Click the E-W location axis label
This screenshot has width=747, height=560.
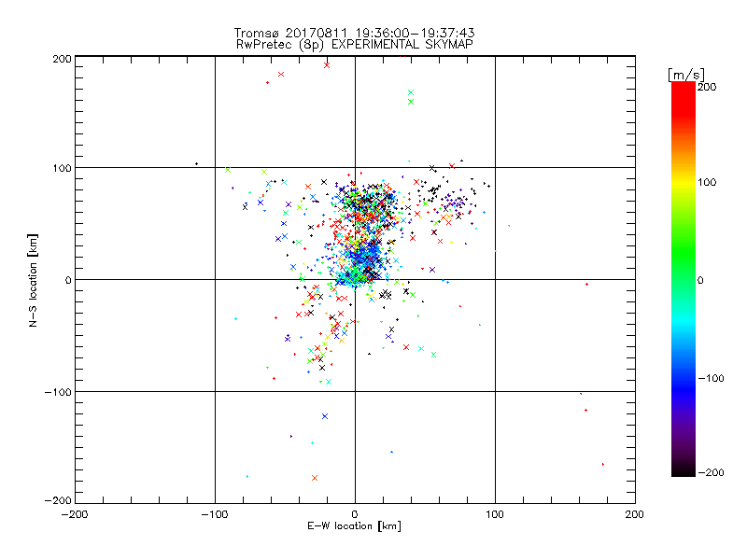pos(354,526)
